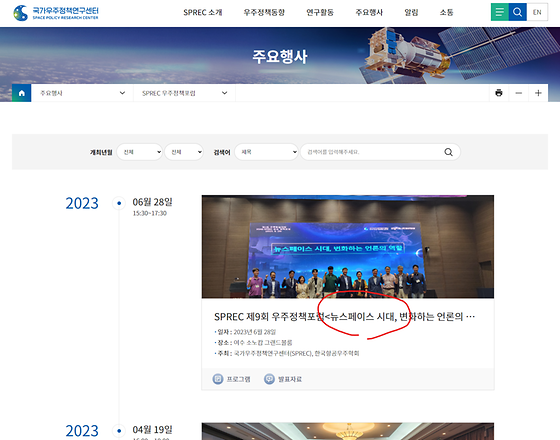Open the 주요행사 menu in top navigation

pyautogui.click(x=369, y=12)
